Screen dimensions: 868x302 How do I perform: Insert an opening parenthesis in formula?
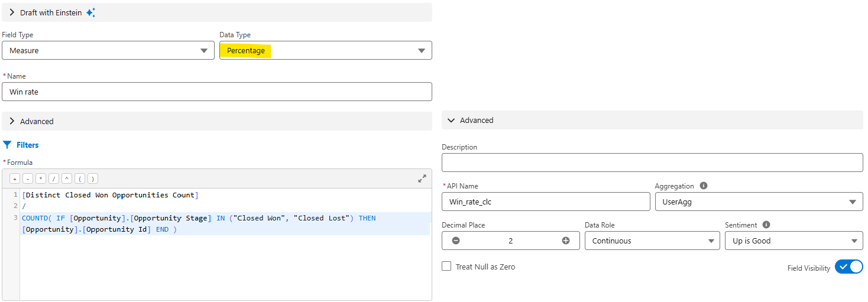tap(80, 178)
